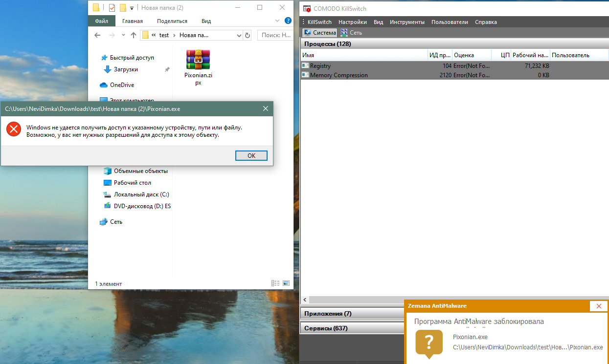
Task: Collapse the Процессы (128) section
Action: coord(454,44)
